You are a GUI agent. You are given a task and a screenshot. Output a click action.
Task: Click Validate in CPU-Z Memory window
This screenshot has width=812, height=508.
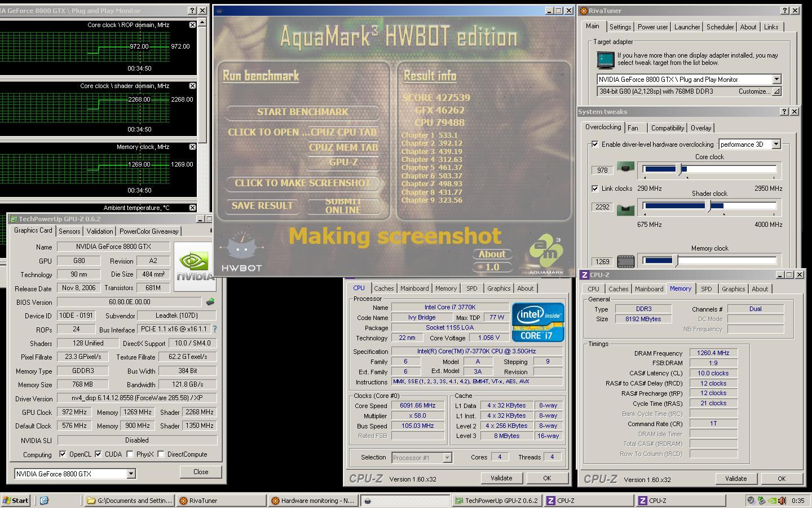click(735, 479)
